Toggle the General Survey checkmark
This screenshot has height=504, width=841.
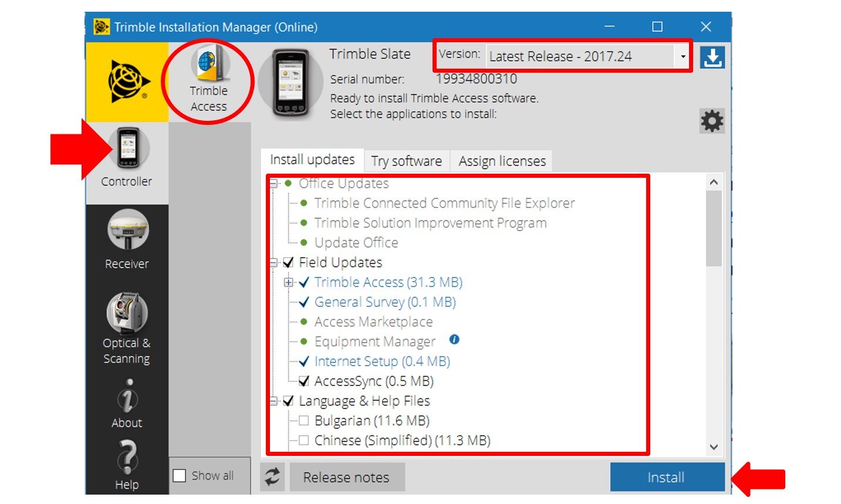304,302
